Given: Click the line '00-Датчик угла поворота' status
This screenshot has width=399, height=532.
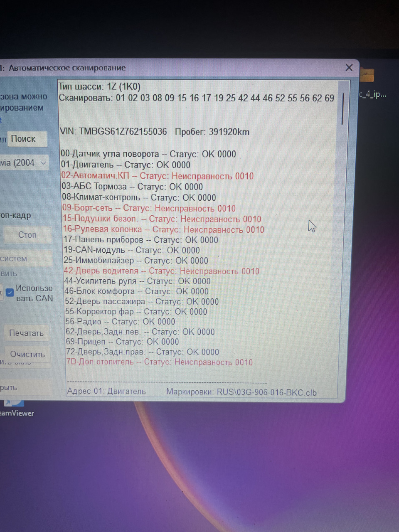Looking at the screenshot, I should (x=148, y=154).
